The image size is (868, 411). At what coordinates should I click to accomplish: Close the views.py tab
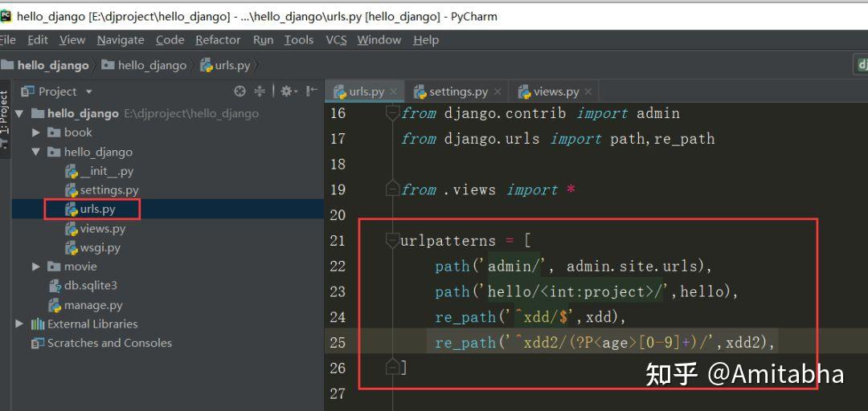pos(588,92)
